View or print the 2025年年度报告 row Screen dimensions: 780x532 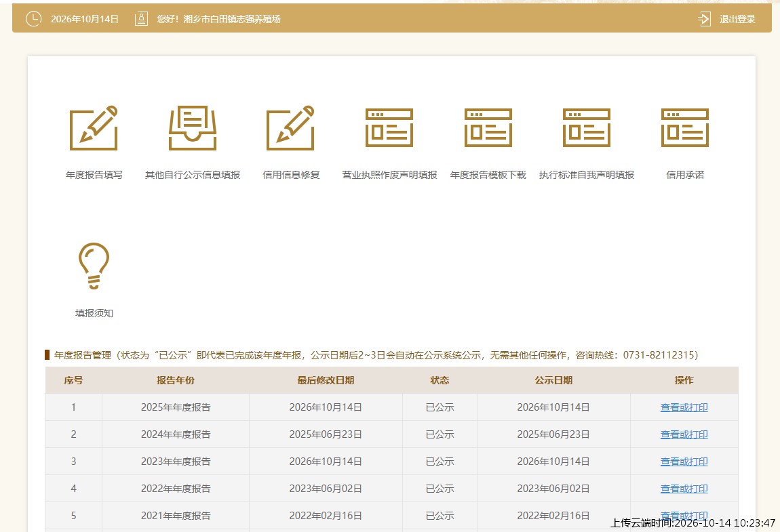(x=684, y=407)
